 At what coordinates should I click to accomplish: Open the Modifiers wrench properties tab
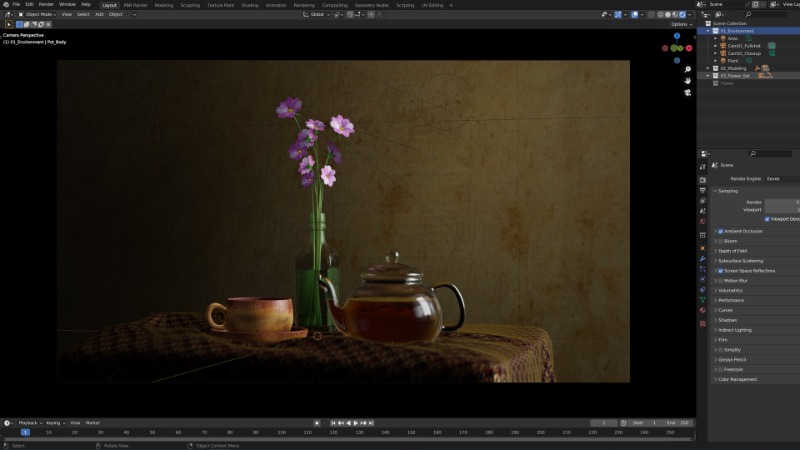tap(703, 258)
